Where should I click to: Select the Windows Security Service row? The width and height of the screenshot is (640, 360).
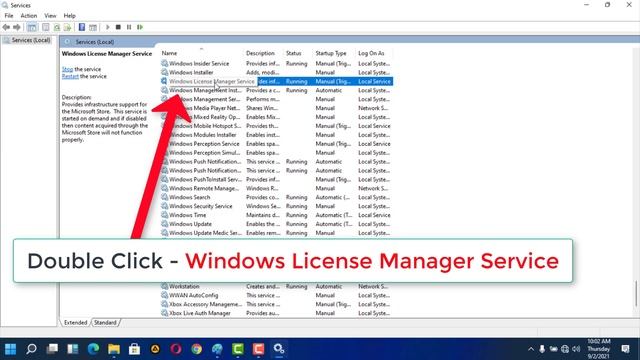click(x=276, y=206)
